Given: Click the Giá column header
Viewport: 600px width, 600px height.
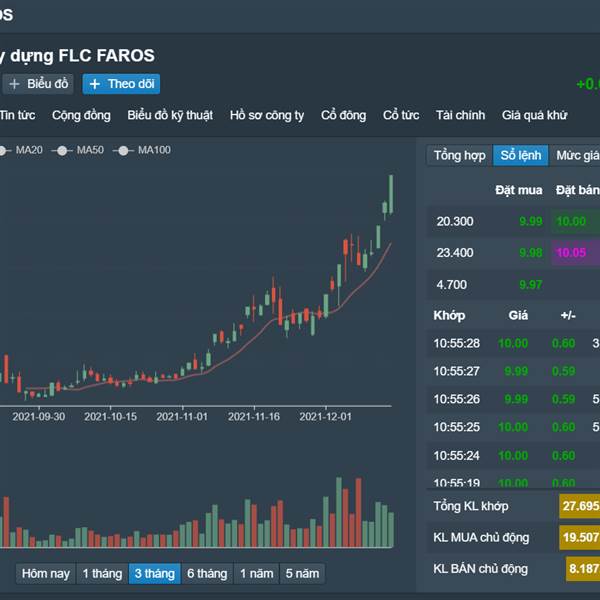Looking at the screenshot, I should 518,316.
